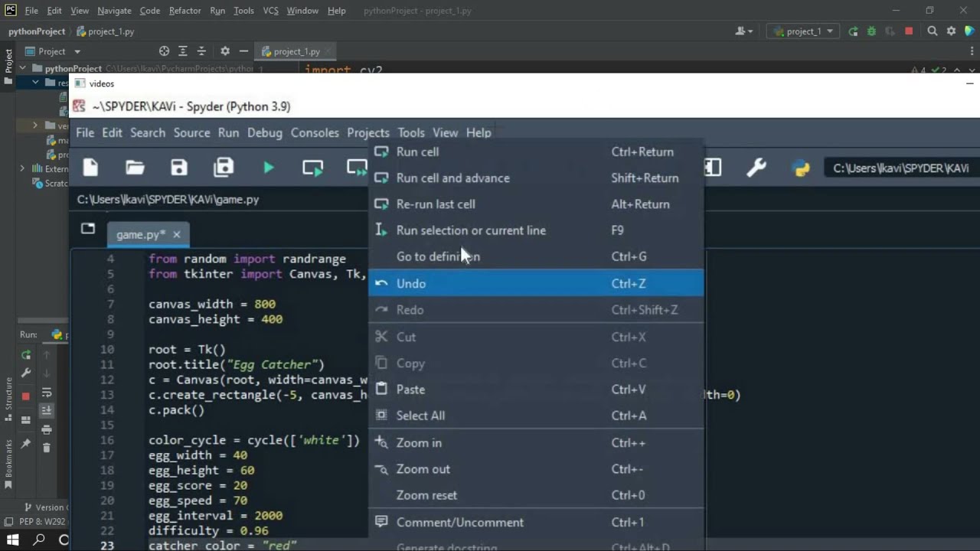Open PyCharm project_1 run configuration dropdown
The width and height of the screenshot is (980, 551).
point(804,31)
